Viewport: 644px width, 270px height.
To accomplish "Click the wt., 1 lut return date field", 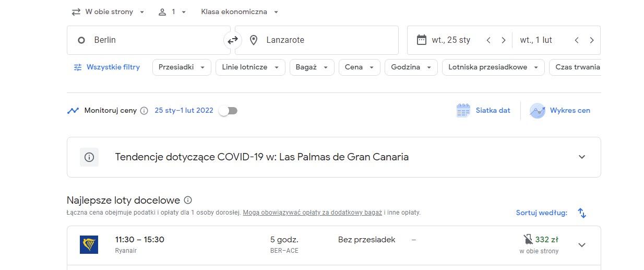I will click(x=536, y=40).
